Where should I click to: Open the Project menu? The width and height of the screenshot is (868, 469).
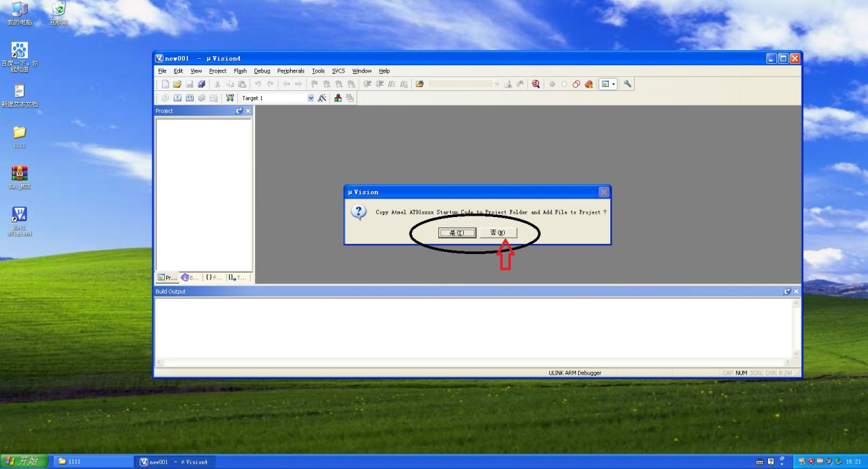tap(218, 71)
